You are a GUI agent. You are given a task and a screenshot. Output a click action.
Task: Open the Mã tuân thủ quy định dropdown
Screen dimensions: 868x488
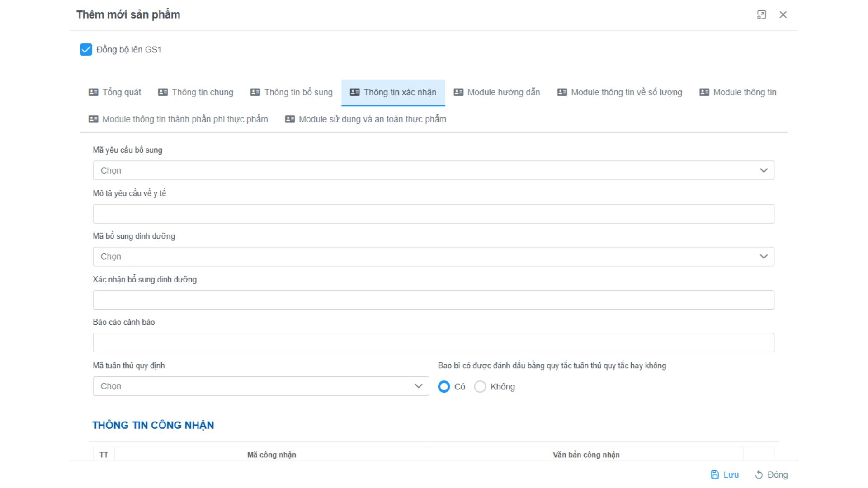[260, 386]
